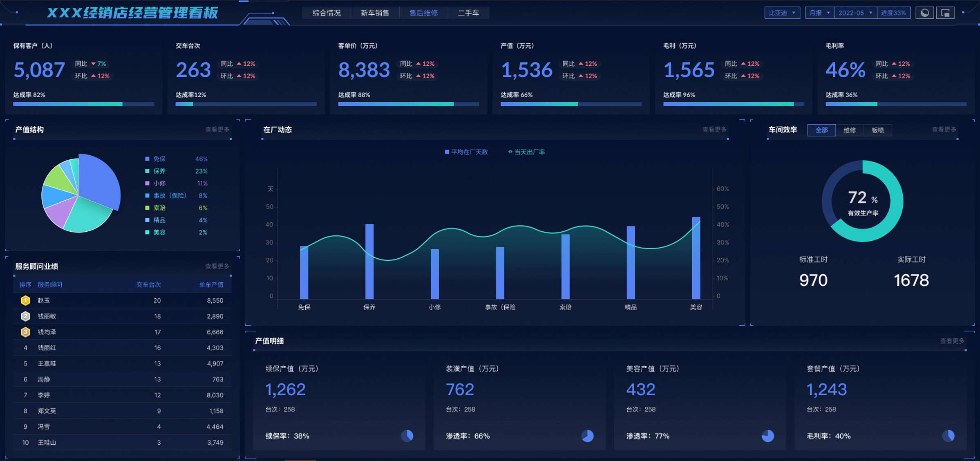Expand the 月报 report type dropdown
The width and height of the screenshot is (980, 461).
tap(819, 13)
